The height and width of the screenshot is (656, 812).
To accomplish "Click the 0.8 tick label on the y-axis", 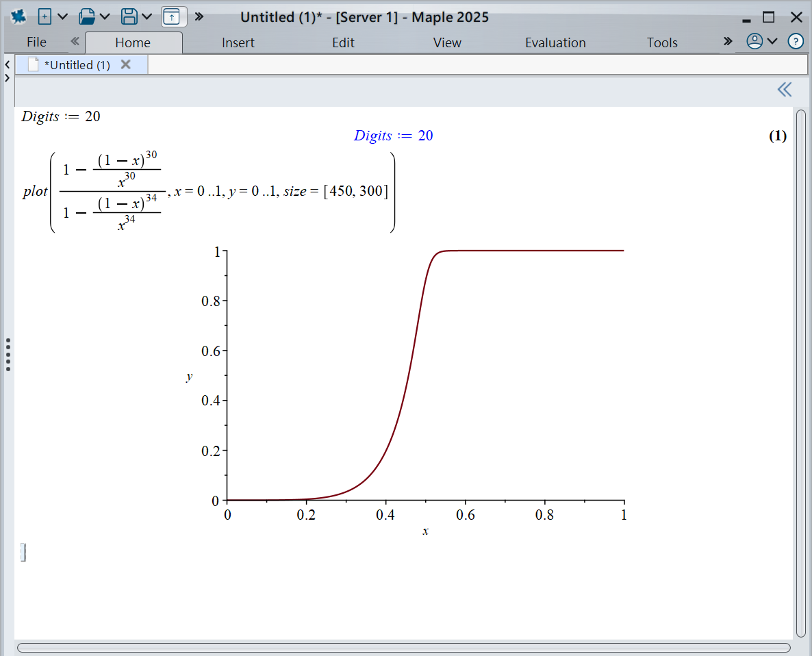I will [x=211, y=301].
